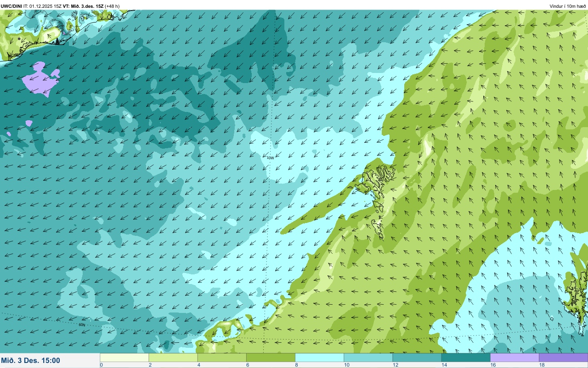The height and width of the screenshot is (368, 588).
Task: Click the 'Vindur í 10m hæð' title text
Action: coord(567,6)
